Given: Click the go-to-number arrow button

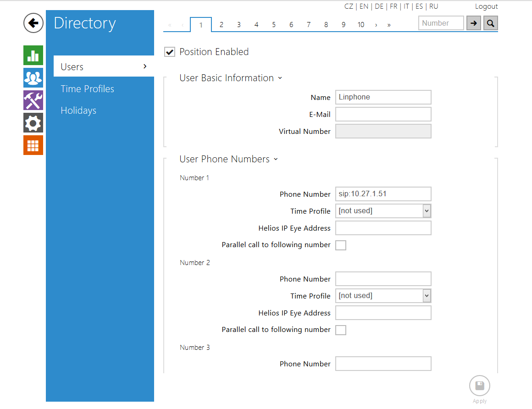Looking at the screenshot, I should [x=474, y=23].
